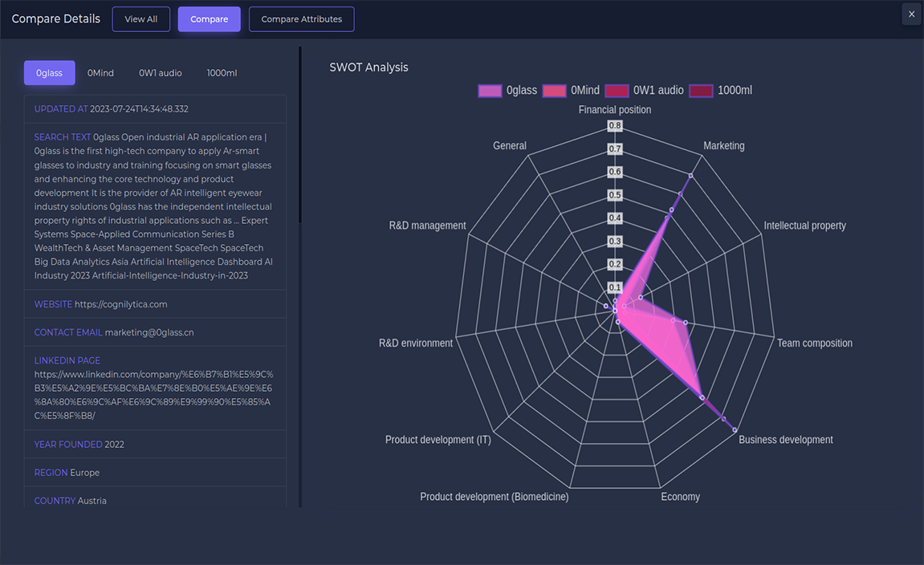Switch to the 0W1 audio tab
Image resolution: width=924 pixels, height=565 pixels.
pyautogui.click(x=160, y=73)
